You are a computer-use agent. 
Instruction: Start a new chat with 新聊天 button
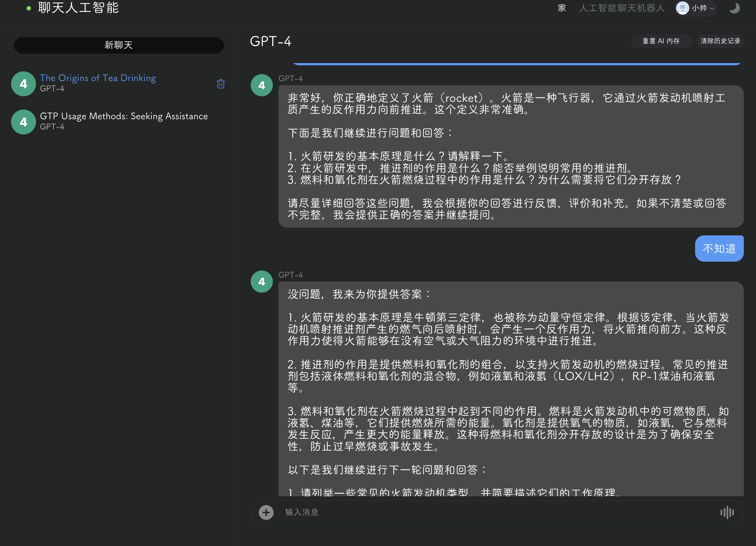[x=119, y=45]
